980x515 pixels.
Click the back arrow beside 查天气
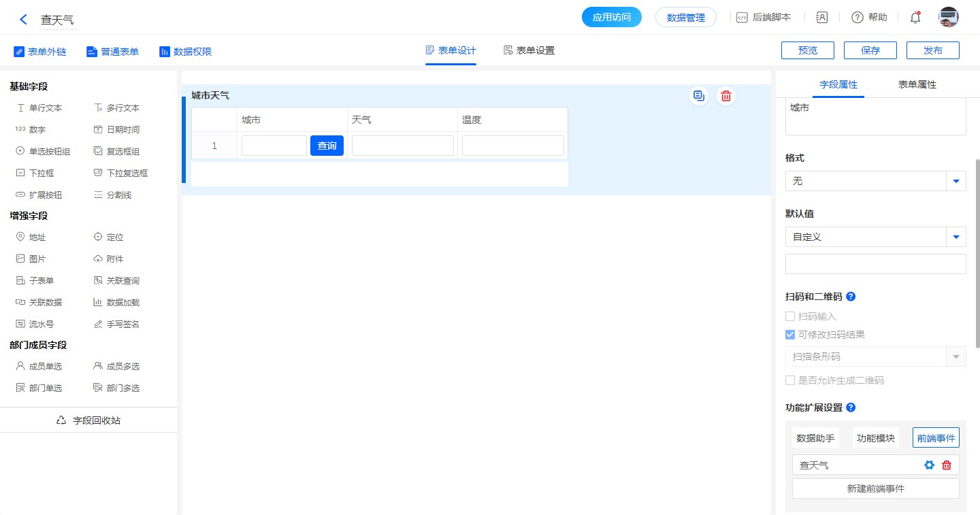point(24,20)
